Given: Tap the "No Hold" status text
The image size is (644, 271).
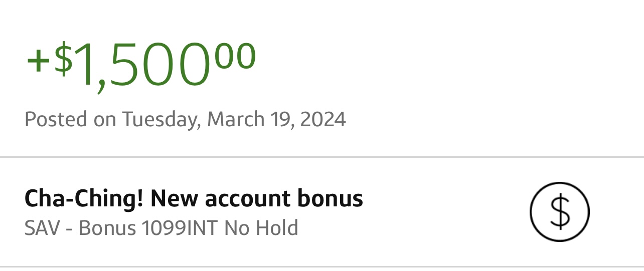Looking at the screenshot, I should [261, 228].
